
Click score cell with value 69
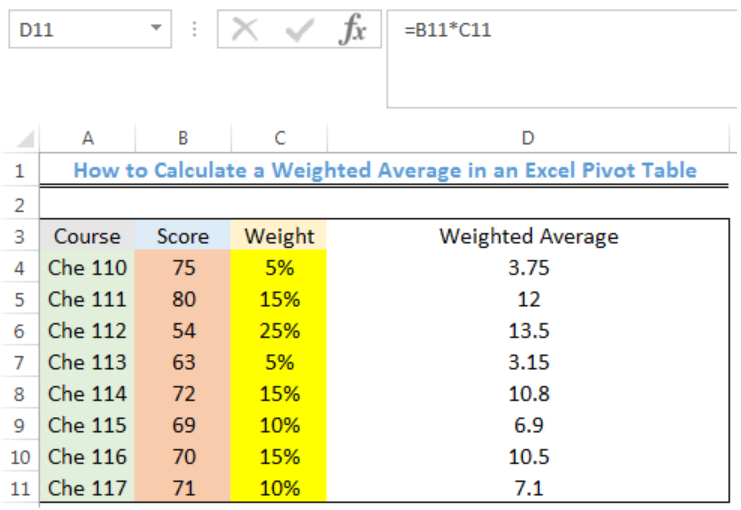[x=183, y=425]
